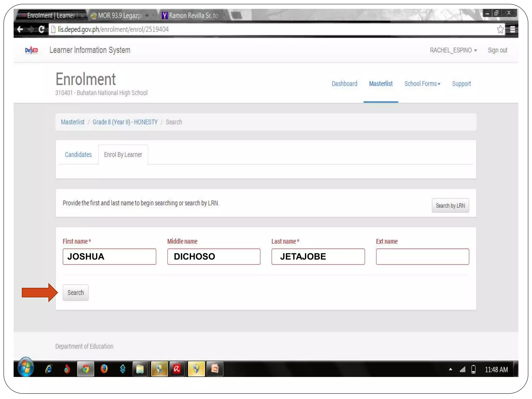This screenshot has width=532, height=399.
Task: Click Search by LRN button
Action: tap(450, 205)
